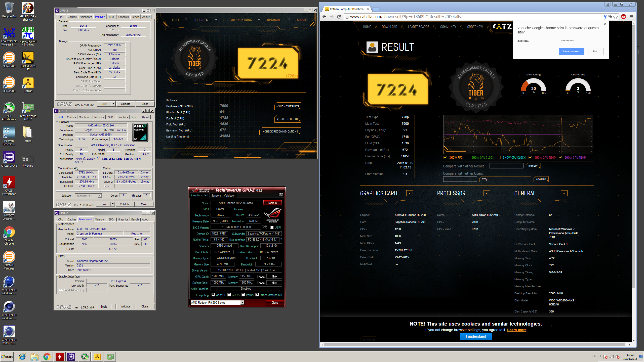Click Chrome reload page icon
Image resolution: width=644 pixels, height=362 pixels.
339,17
